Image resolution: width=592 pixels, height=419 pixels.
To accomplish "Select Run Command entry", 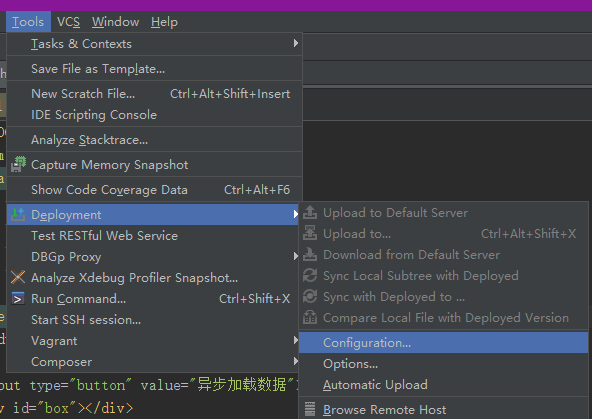I will (154, 299).
